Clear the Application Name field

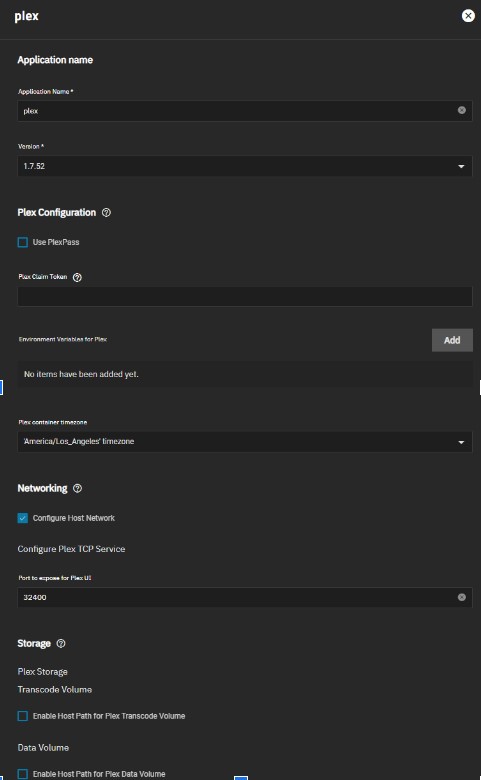[462, 110]
